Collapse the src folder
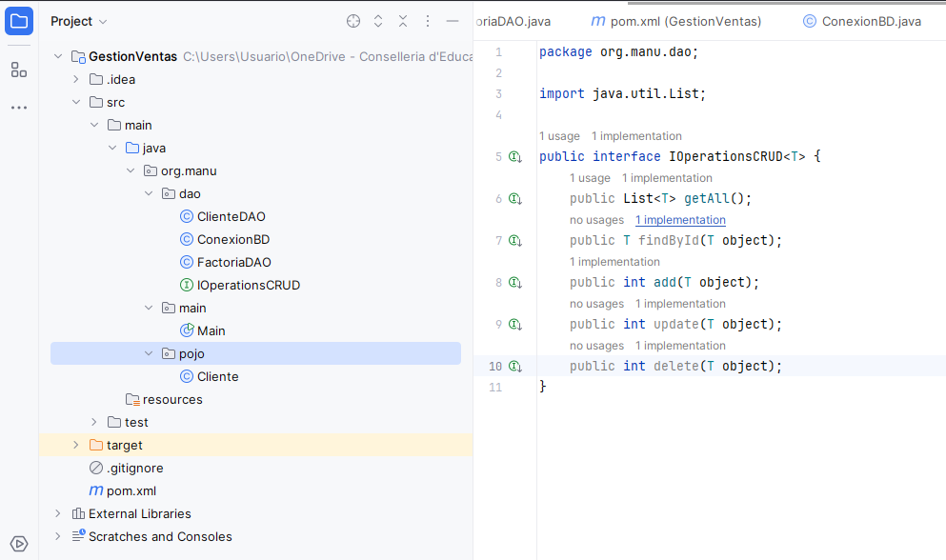 [76, 103]
